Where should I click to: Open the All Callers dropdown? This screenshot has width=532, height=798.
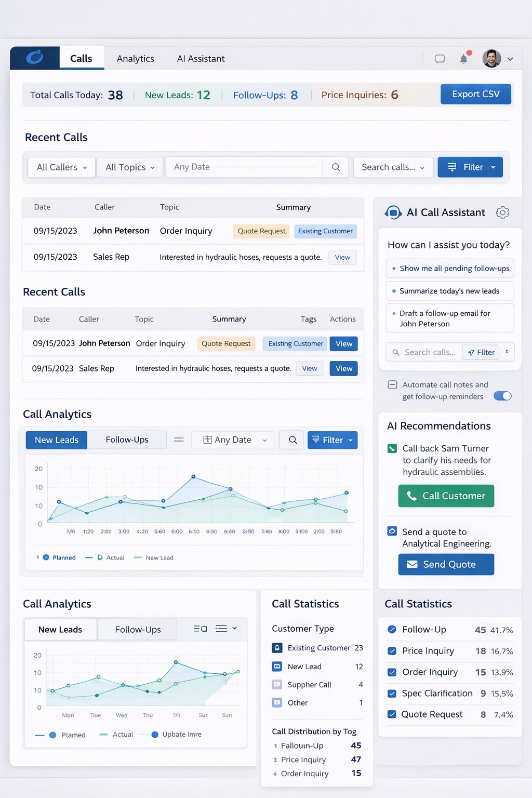pos(61,167)
